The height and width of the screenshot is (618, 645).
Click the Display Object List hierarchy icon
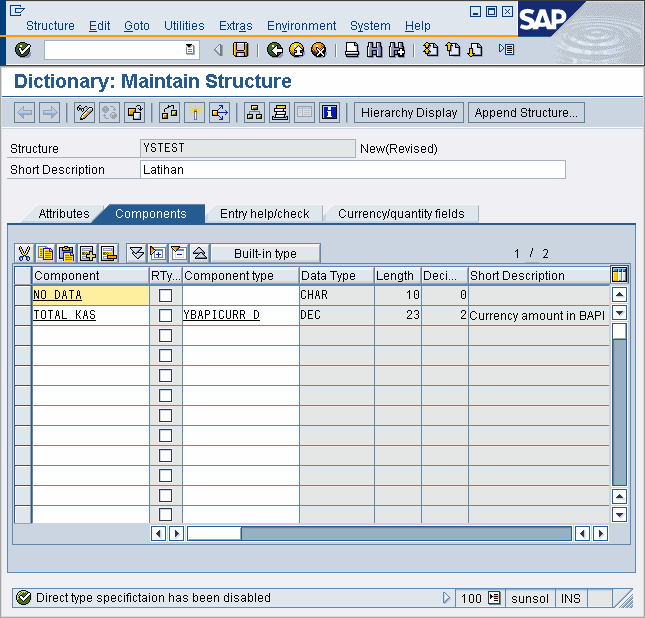click(x=255, y=112)
